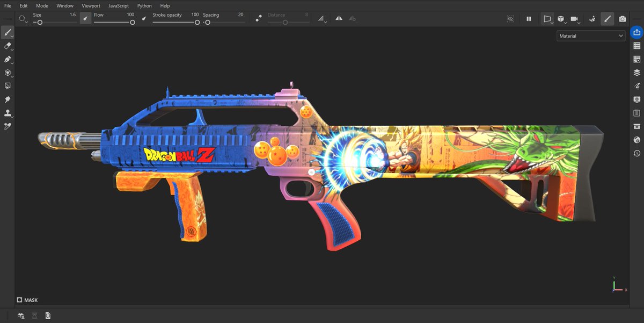644x323 pixels.
Task: Click third bottom status bar icon
Action: click(48, 315)
